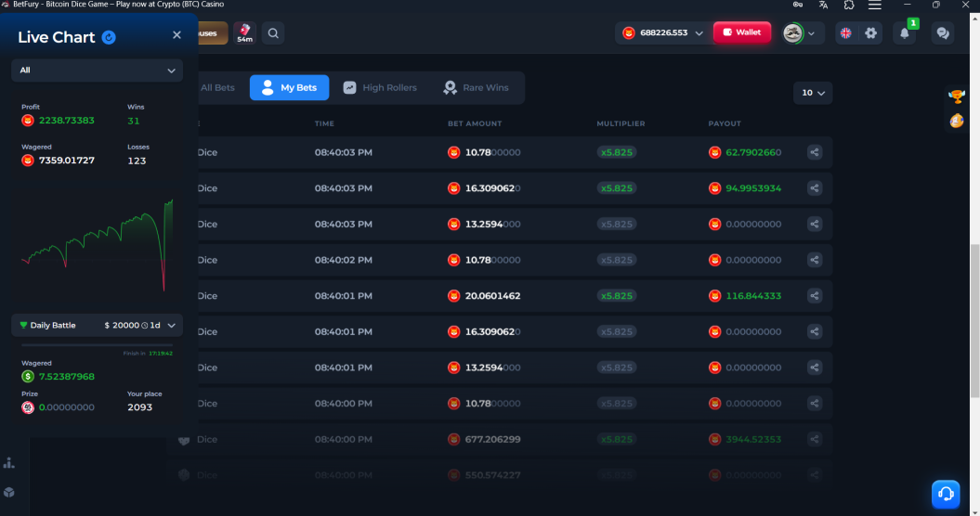Click the Bonuses button
980x516 pixels.
click(x=213, y=33)
